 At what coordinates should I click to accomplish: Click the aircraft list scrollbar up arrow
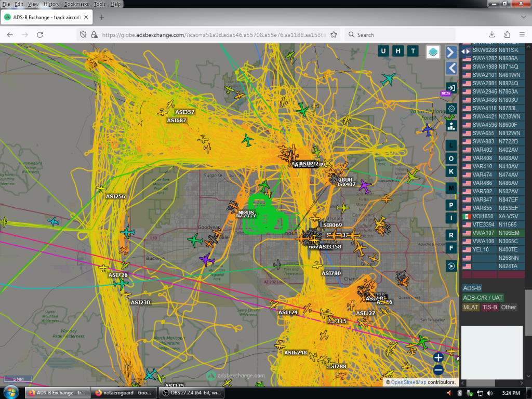[528, 46]
